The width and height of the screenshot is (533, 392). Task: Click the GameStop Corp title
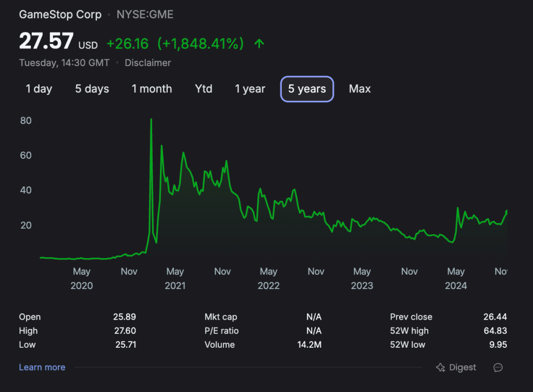coord(60,15)
